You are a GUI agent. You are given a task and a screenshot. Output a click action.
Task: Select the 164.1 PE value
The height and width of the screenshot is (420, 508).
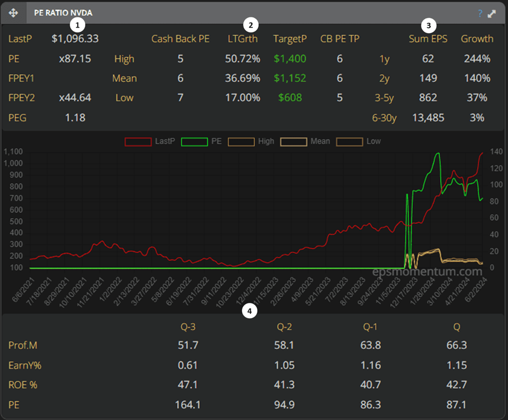point(188,405)
